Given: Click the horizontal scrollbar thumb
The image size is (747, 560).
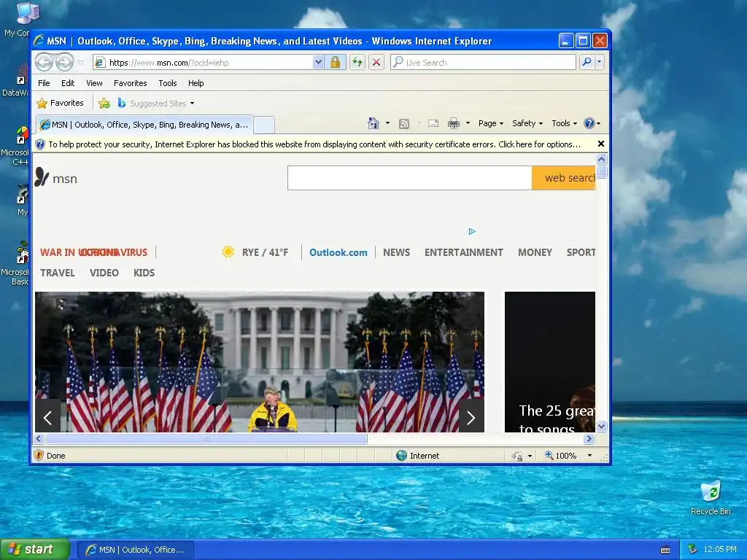Looking at the screenshot, I should coord(206,438).
